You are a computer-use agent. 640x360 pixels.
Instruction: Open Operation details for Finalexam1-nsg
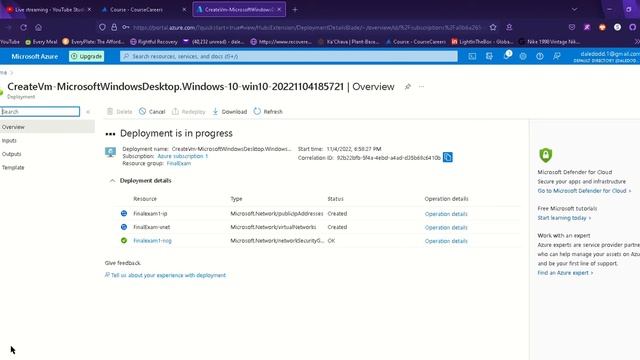tap(446, 241)
